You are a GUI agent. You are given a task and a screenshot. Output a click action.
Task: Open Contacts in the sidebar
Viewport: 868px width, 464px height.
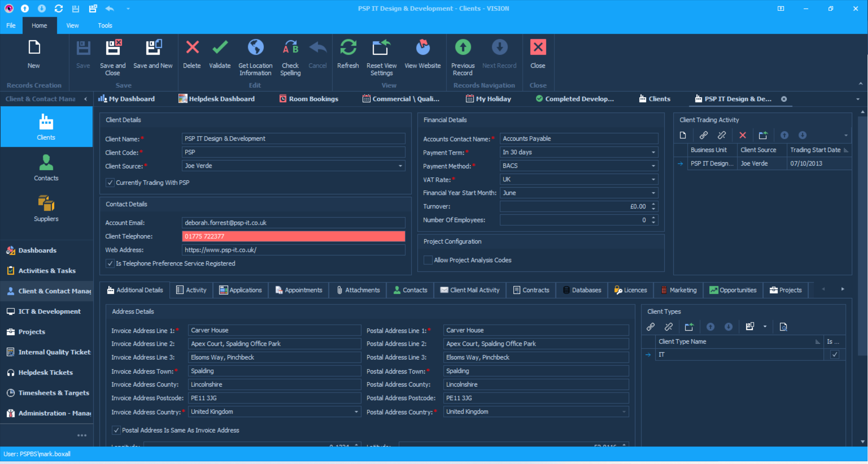coord(46,168)
